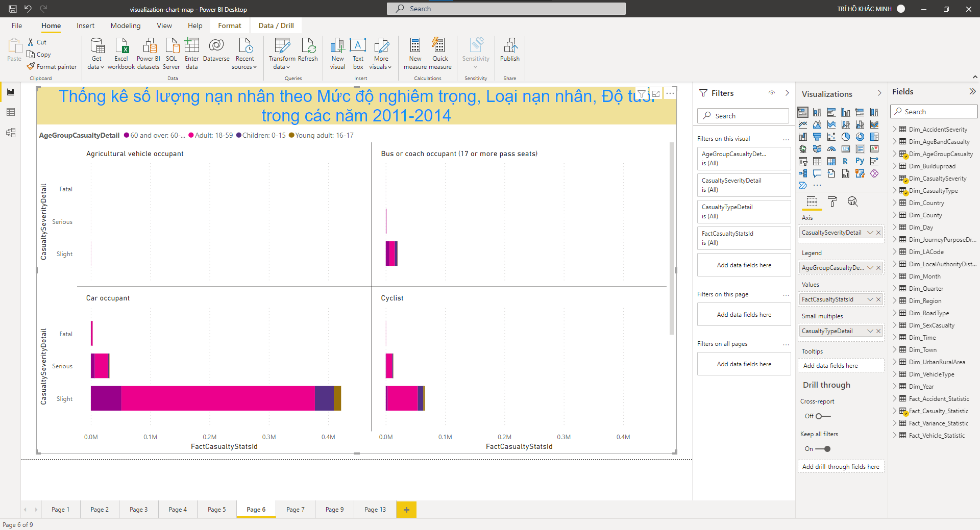
Task: Switch to Data view in left sidebar
Action: (x=10, y=112)
